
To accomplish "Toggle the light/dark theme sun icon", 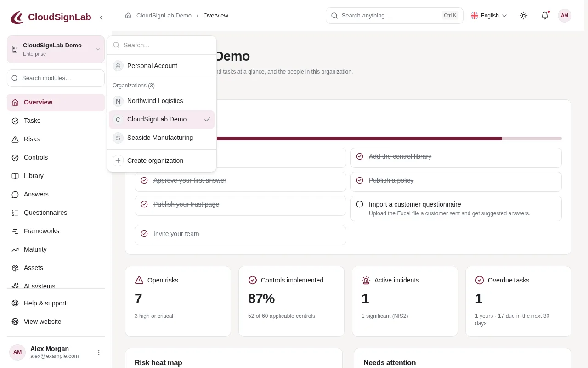I will (x=524, y=16).
